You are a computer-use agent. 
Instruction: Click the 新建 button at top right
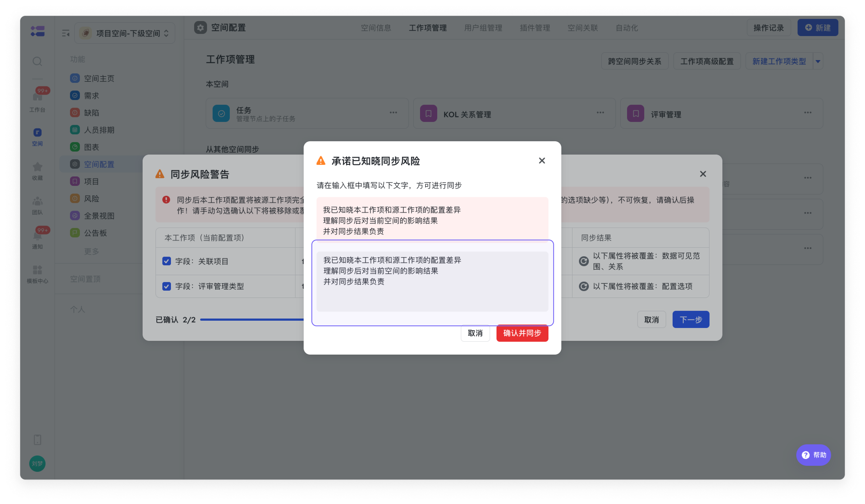818,28
